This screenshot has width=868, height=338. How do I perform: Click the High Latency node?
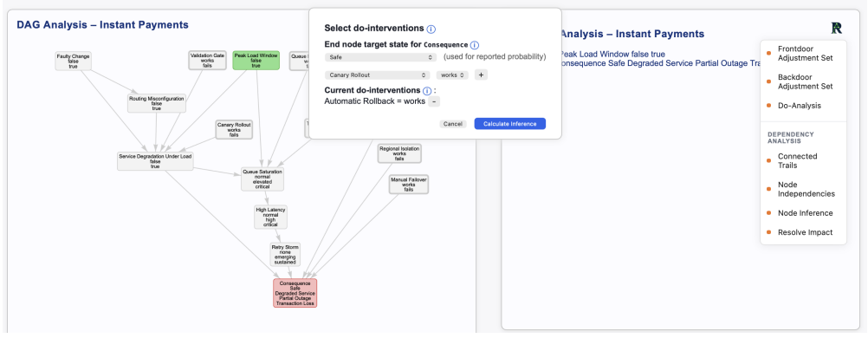click(x=270, y=218)
